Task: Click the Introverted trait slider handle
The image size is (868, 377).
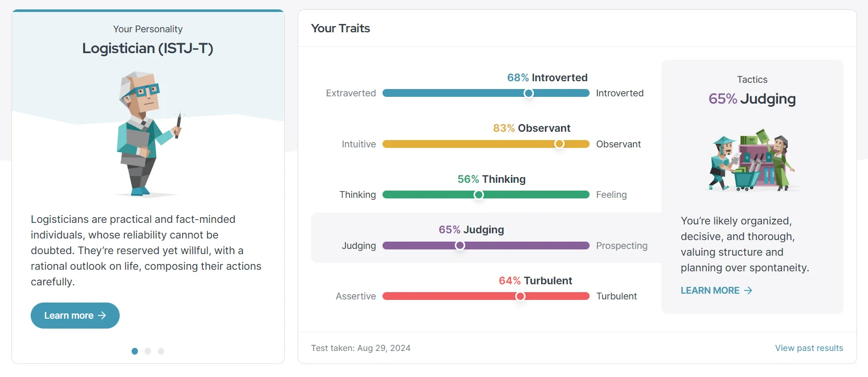Action: coord(529,93)
